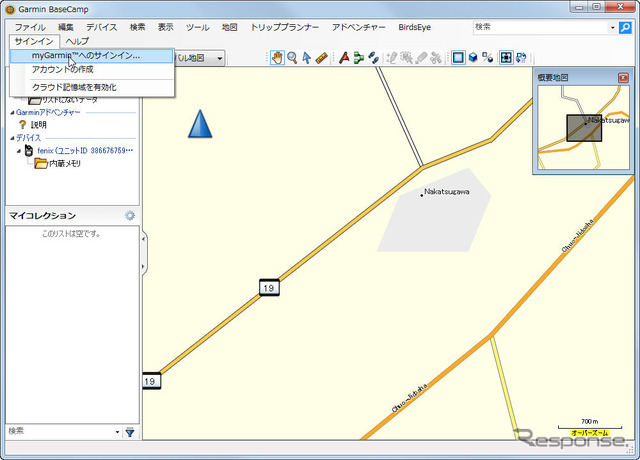
Task: Choose myGarmin™へのサインイン menu entry
Action: (x=91, y=56)
